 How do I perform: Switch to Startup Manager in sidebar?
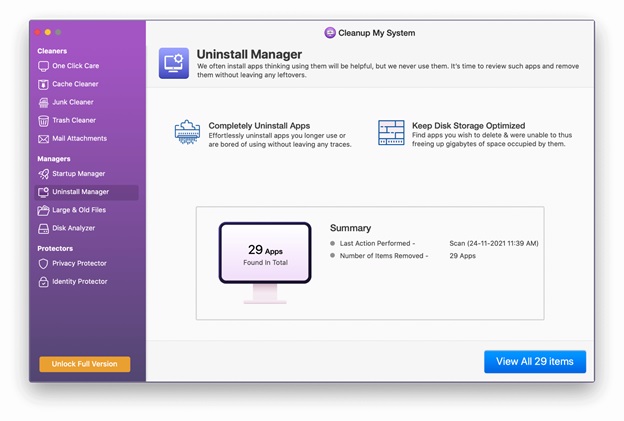pyautogui.click(x=78, y=174)
